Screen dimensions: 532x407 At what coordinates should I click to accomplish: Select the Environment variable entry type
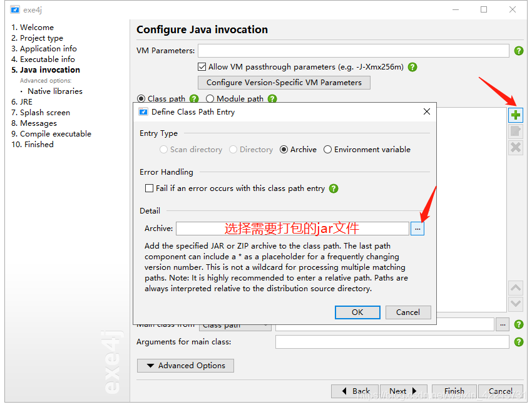pos(327,150)
